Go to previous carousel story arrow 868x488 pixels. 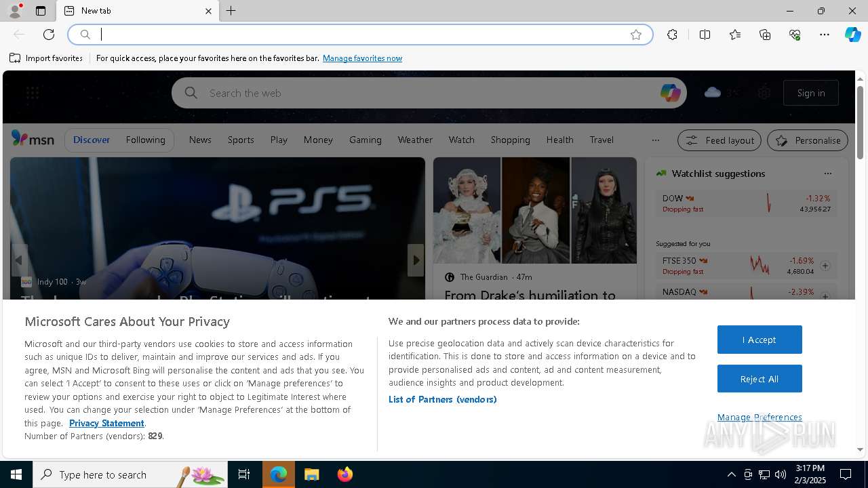[x=19, y=260]
